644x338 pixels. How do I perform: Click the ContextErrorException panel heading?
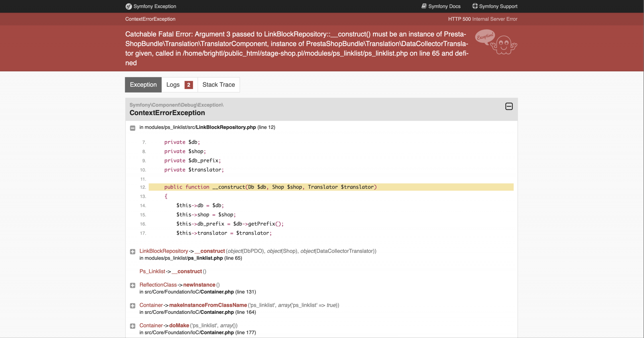(167, 113)
